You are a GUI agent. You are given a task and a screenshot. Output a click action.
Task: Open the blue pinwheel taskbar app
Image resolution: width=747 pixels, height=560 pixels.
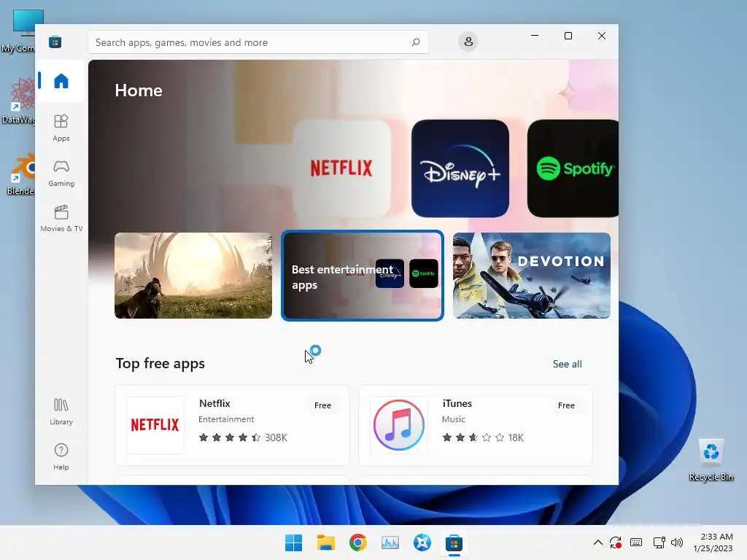click(422, 542)
